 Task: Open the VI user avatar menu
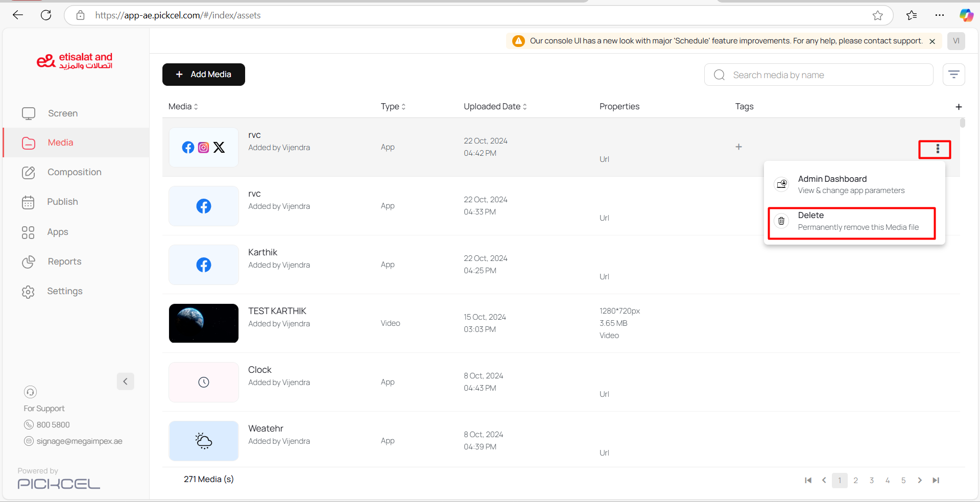click(x=956, y=41)
